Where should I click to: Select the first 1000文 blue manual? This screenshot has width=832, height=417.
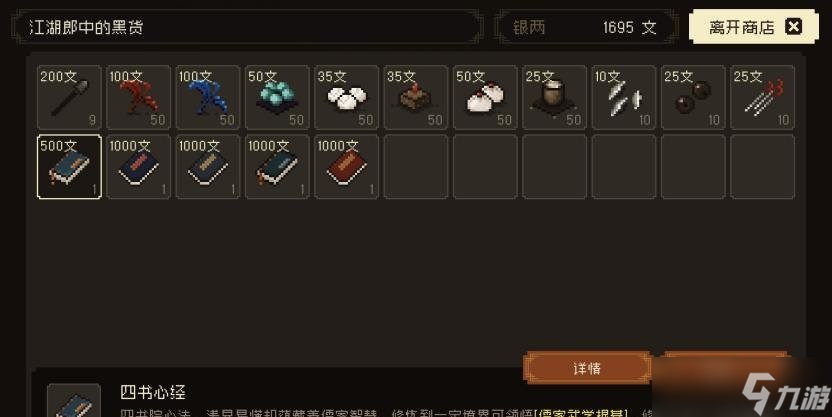click(x=138, y=167)
